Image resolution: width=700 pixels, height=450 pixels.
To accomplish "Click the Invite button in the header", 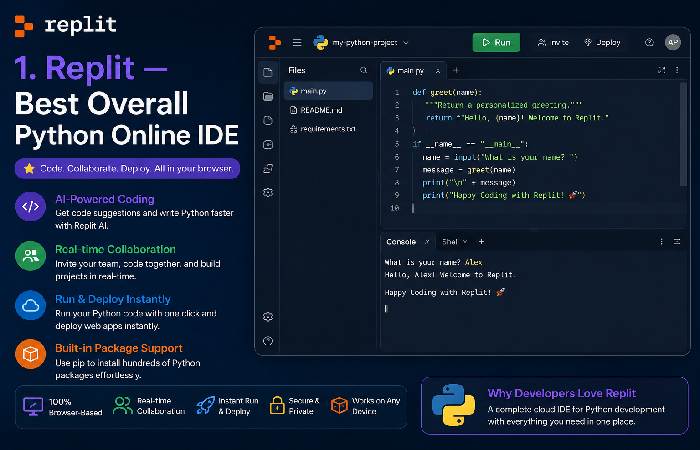I will pyautogui.click(x=553, y=42).
